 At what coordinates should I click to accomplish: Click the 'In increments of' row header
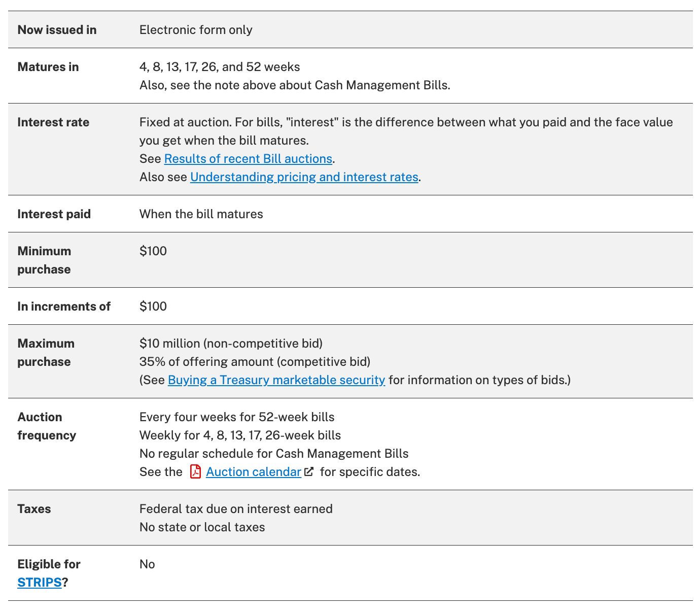click(x=64, y=307)
